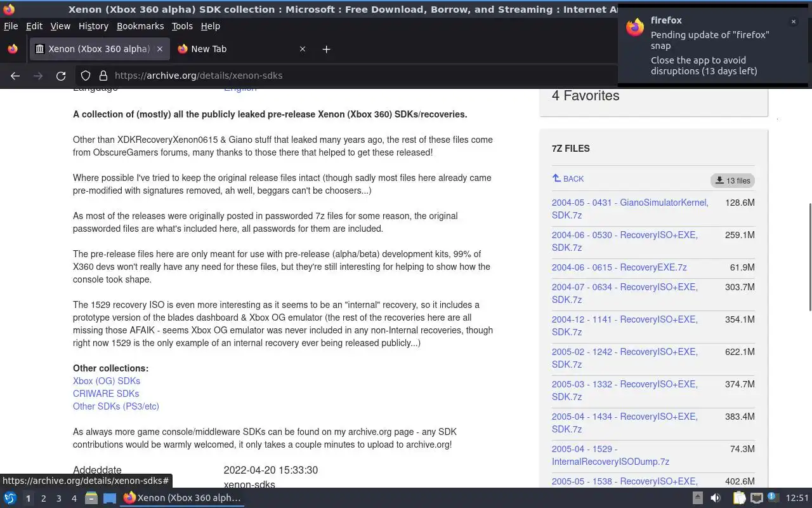Click the English language link
The width and height of the screenshot is (812, 508).
pos(240,90)
